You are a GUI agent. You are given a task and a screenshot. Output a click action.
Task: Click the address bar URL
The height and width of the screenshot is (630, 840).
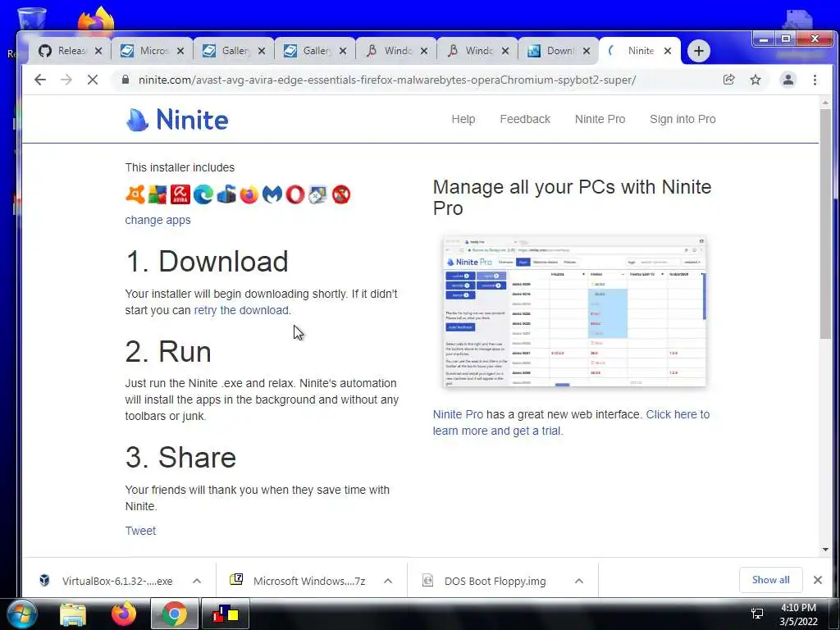(x=387, y=80)
